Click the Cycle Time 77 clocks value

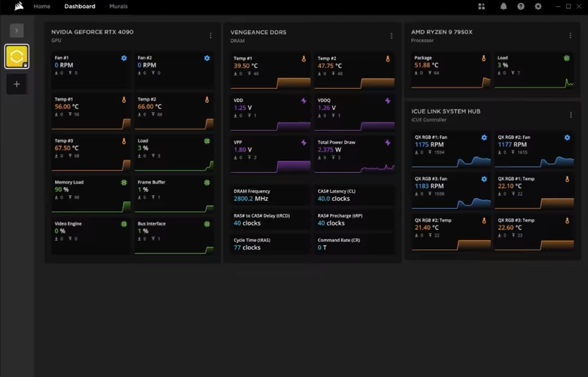tap(247, 248)
